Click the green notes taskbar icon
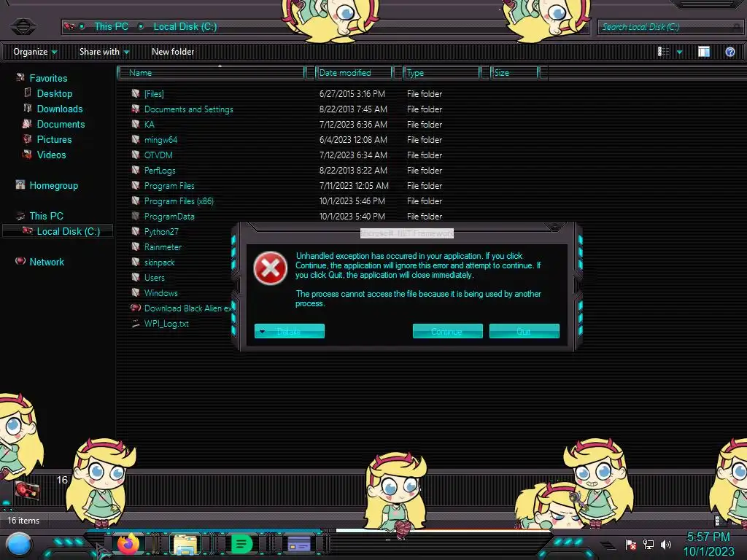Screen dimensions: 747x560 (x=241, y=544)
